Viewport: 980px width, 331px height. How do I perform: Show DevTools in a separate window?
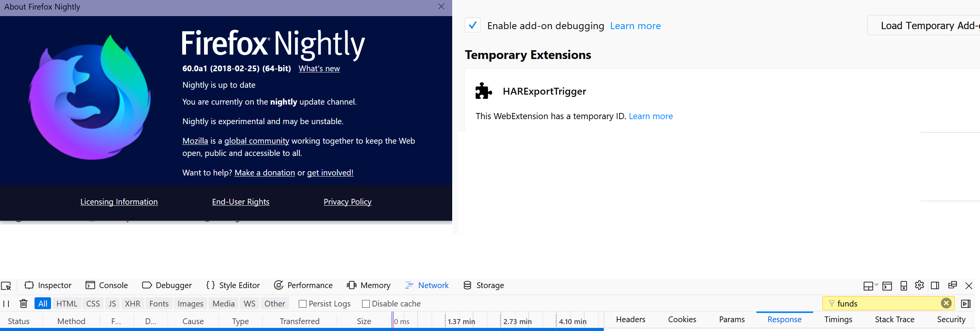pos(952,285)
